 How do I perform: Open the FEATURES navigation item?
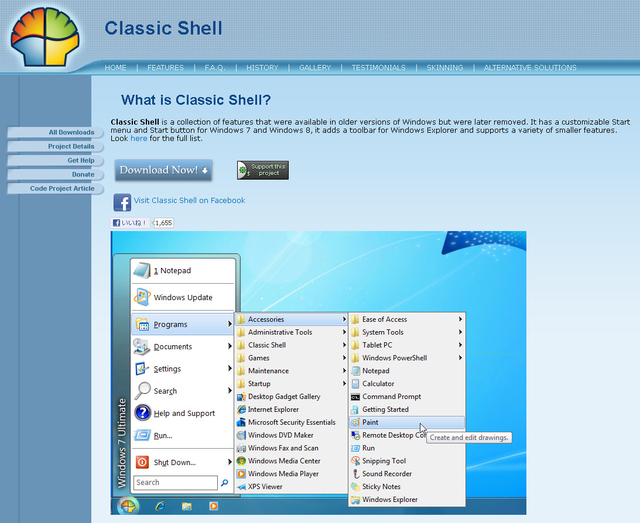165,68
